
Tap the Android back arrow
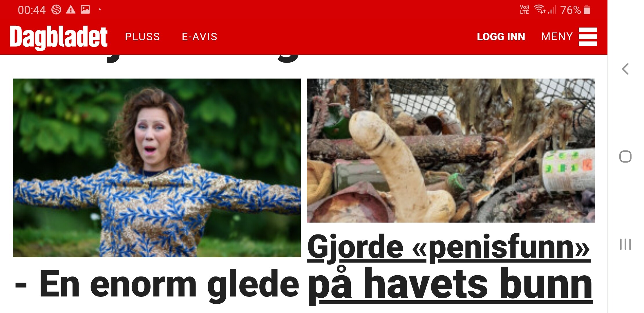[625, 69]
